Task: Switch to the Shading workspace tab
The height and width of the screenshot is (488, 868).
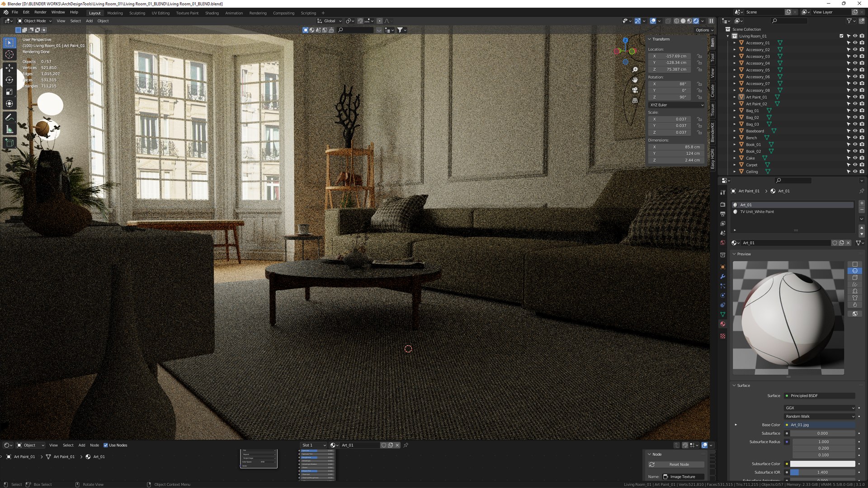Action: pos(212,13)
